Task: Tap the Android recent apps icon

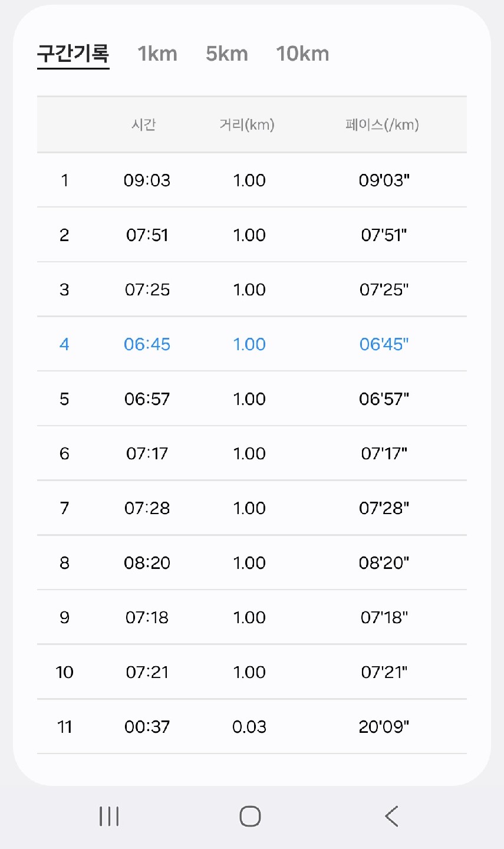Action: [x=109, y=817]
